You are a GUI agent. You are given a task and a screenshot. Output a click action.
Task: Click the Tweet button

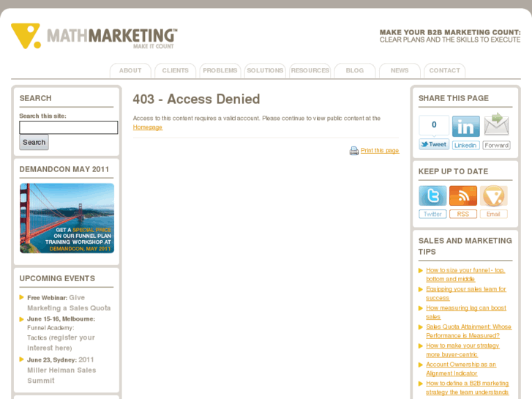click(x=434, y=144)
